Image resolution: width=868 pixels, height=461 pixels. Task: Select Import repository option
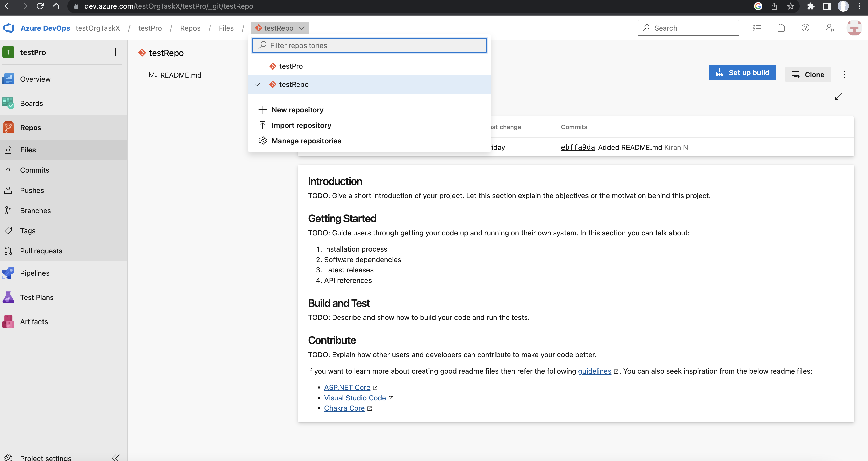(x=301, y=125)
